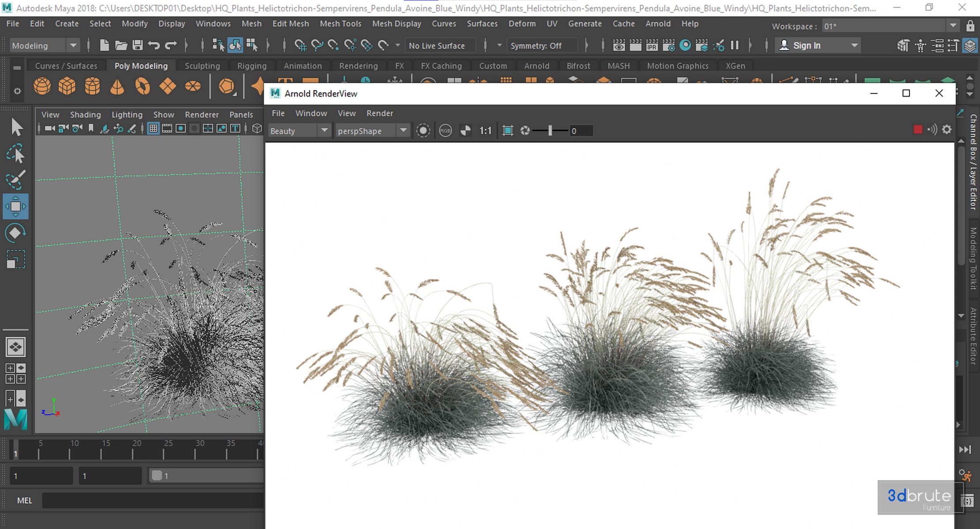The width and height of the screenshot is (980, 529).
Task: Create a polygon cone from shelf
Action: click(x=117, y=86)
